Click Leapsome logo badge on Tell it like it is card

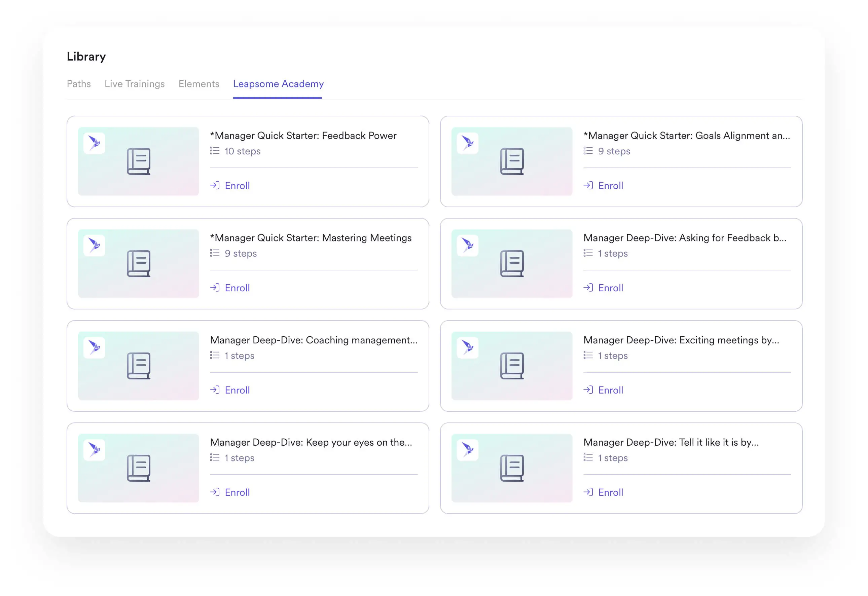(468, 450)
